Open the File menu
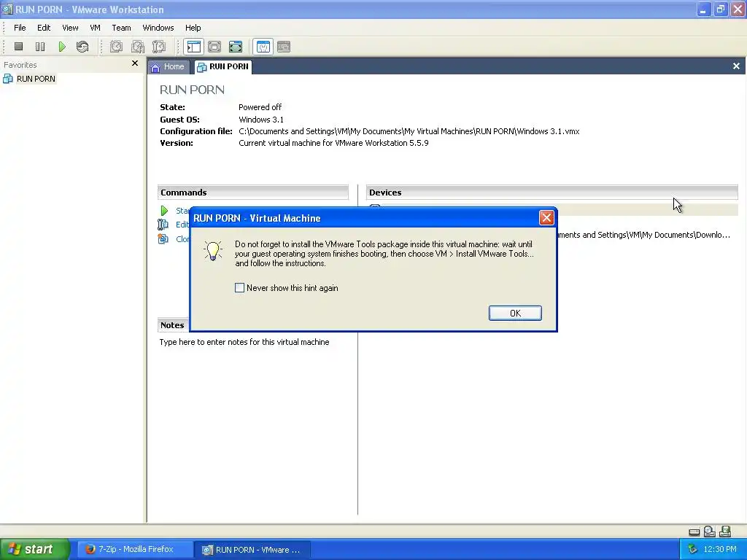Screen dimensions: 747x560 [20, 28]
